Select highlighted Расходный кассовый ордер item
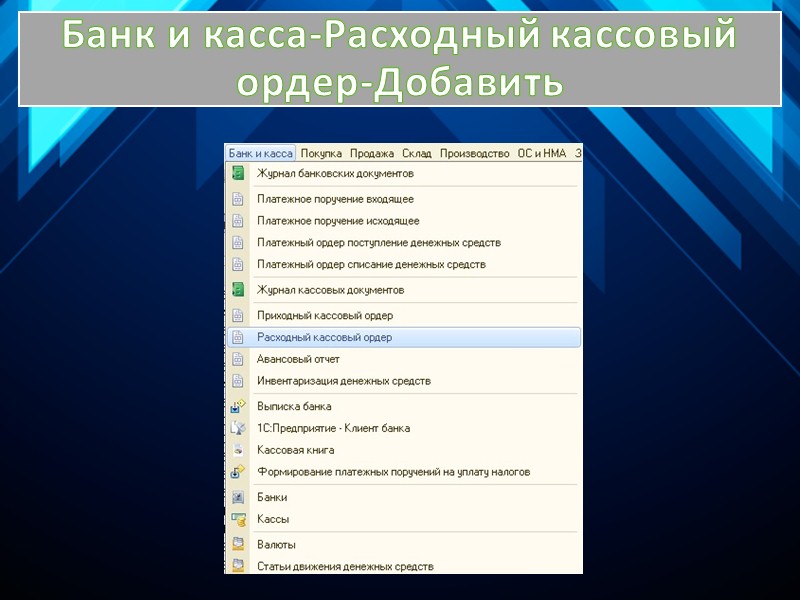800x600 pixels. click(404, 337)
